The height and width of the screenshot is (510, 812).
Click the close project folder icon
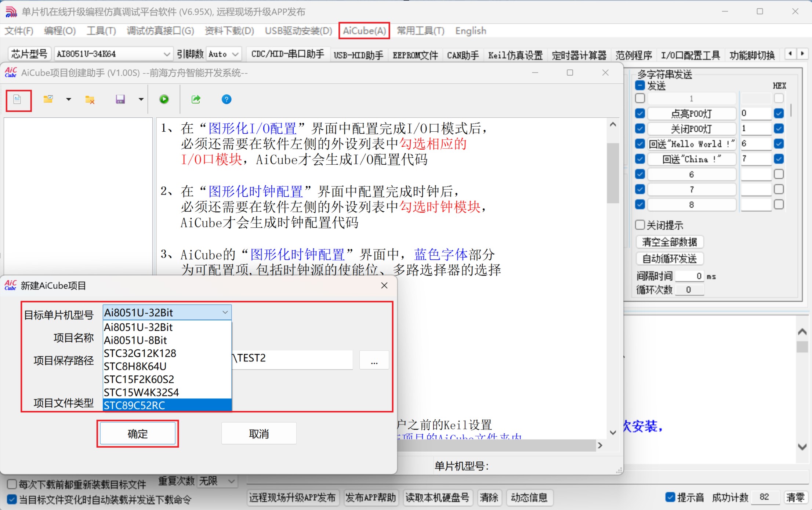click(x=90, y=99)
